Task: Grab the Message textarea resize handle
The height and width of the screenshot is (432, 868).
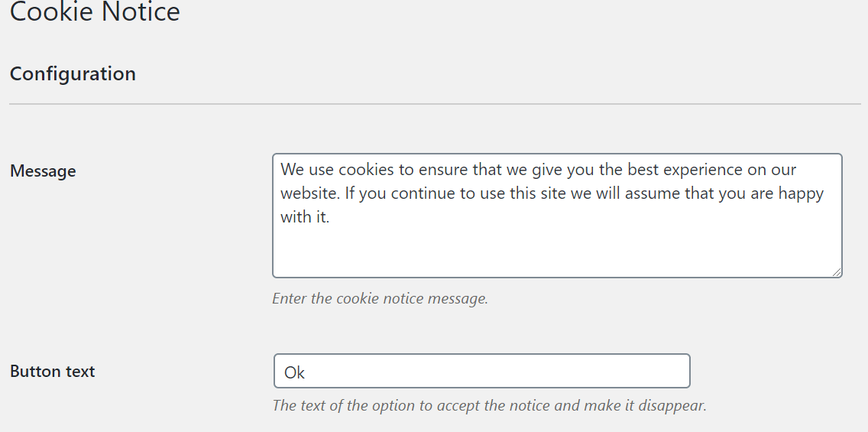Action: coord(837,272)
